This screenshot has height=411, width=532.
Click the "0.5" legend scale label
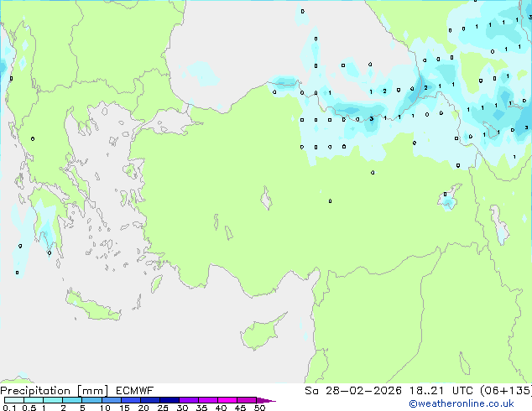point(29,408)
